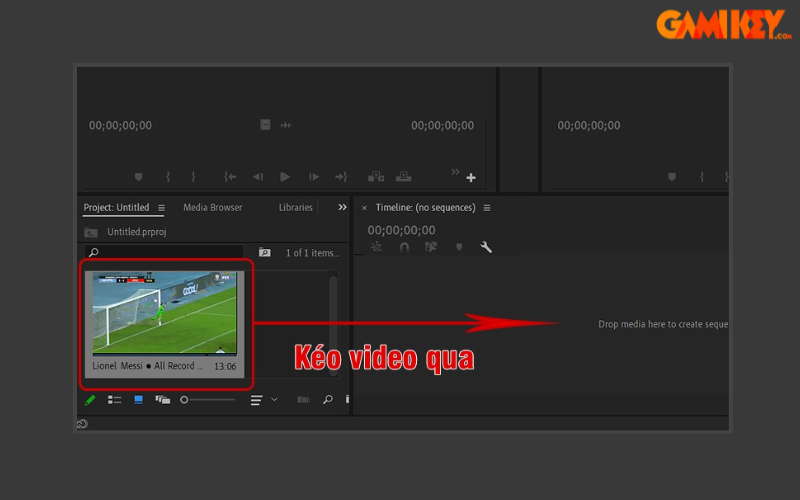Click the Overwrite edit icon
This screenshot has width=800, height=500.
click(404, 177)
